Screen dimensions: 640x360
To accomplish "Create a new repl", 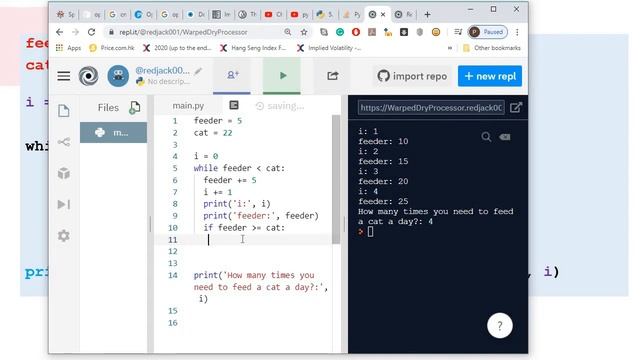I will point(490,76).
